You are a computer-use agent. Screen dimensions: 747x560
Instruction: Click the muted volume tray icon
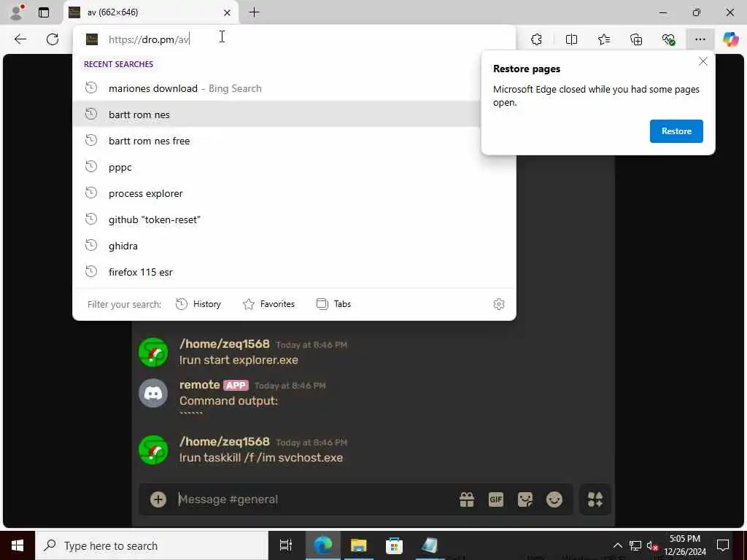[x=652, y=545]
